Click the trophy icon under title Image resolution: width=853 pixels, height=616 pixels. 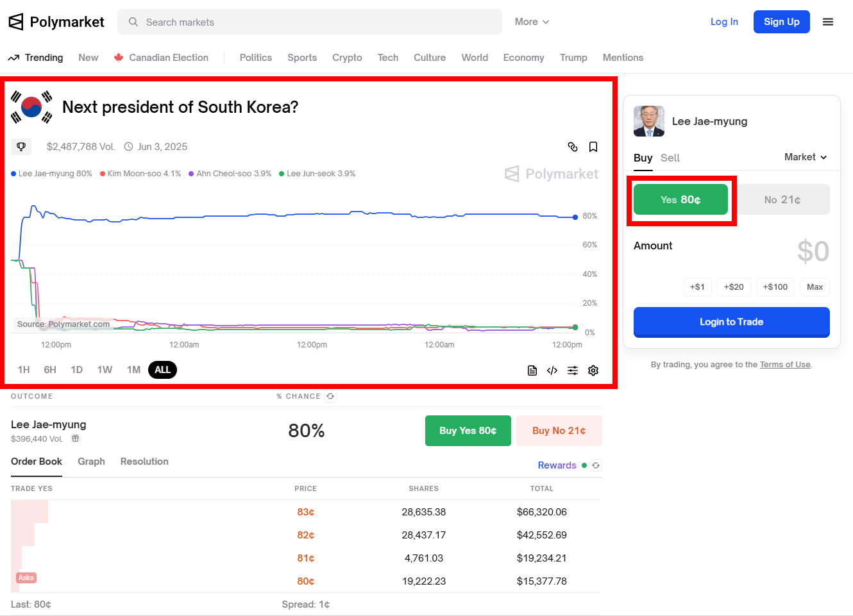21,147
